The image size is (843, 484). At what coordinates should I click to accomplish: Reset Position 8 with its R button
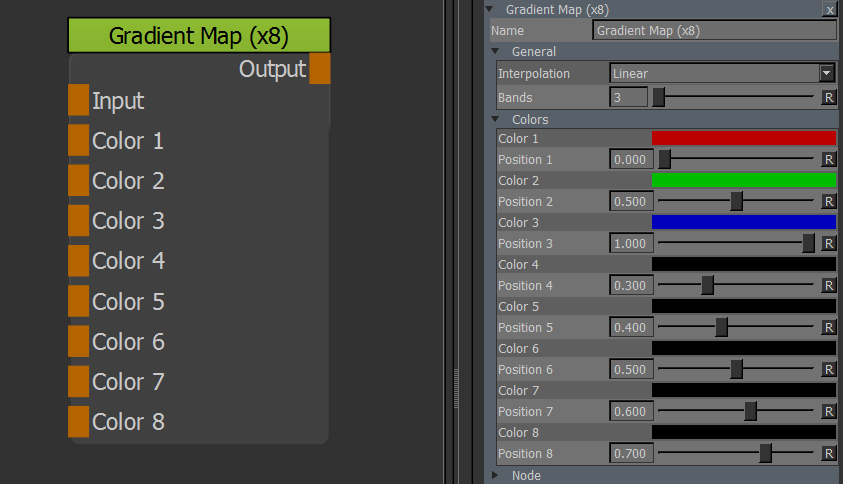(828, 453)
